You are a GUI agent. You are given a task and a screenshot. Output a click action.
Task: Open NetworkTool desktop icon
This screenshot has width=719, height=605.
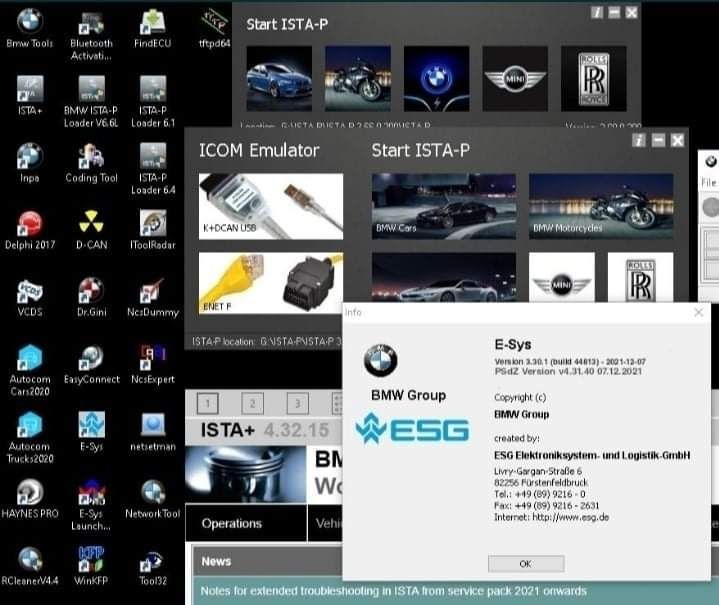[x=153, y=499]
